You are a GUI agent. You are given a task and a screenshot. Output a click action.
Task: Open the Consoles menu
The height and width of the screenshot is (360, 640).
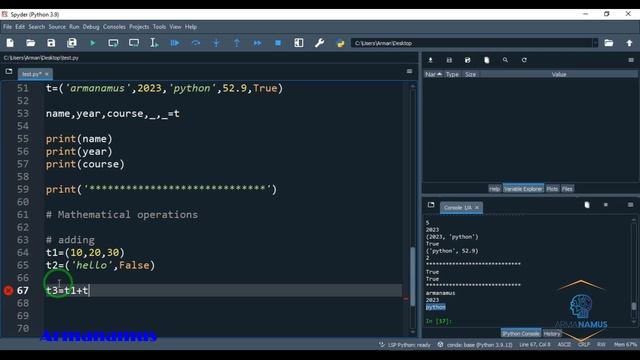click(114, 27)
